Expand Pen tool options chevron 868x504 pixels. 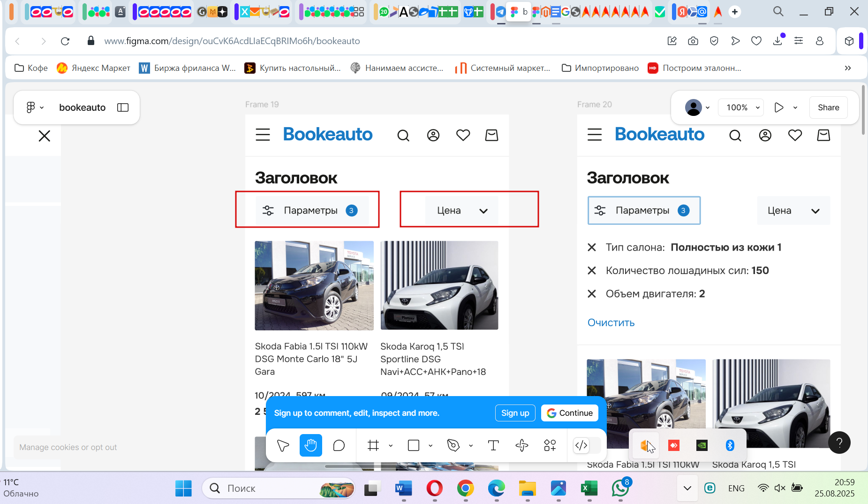click(x=471, y=446)
